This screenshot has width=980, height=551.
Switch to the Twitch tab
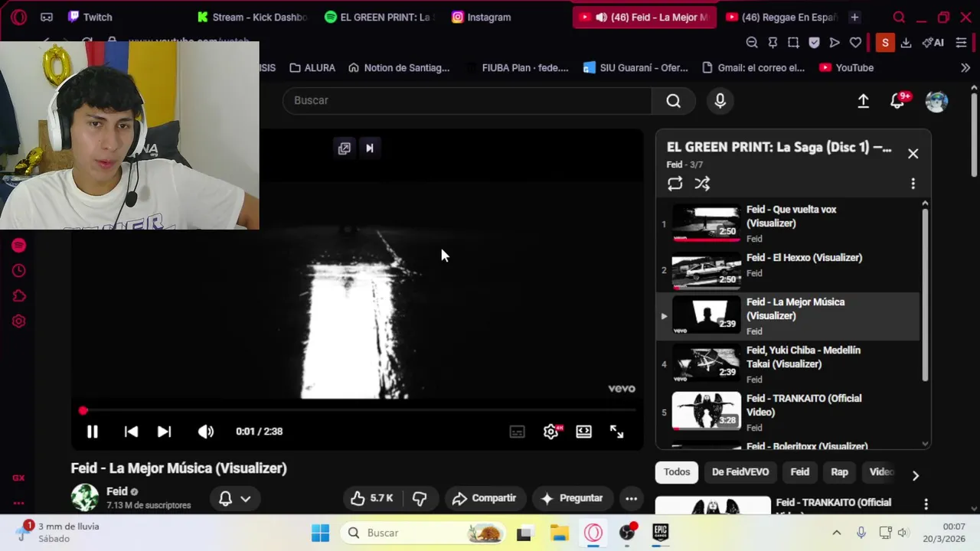click(x=90, y=17)
